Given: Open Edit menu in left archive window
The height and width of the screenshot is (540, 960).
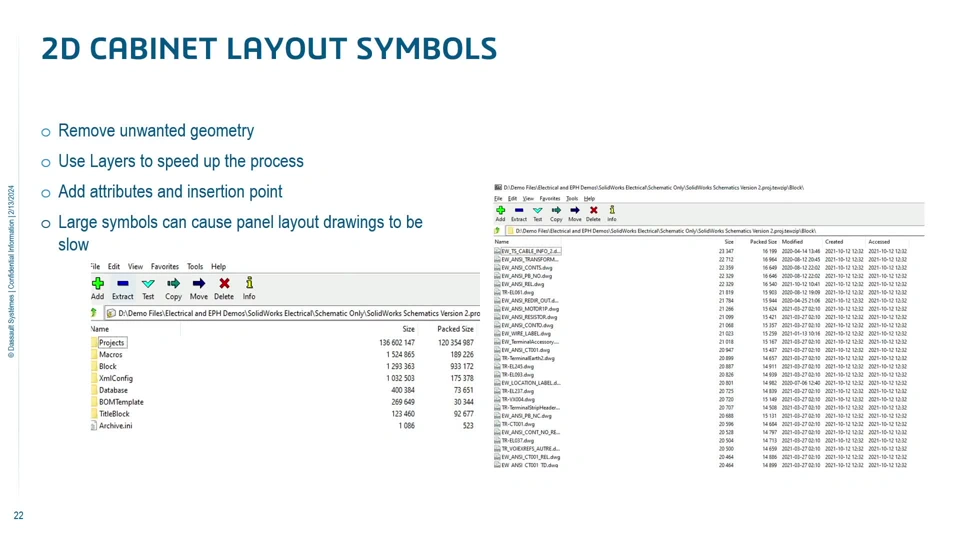Looking at the screenshot, I should tap(114, 267).
